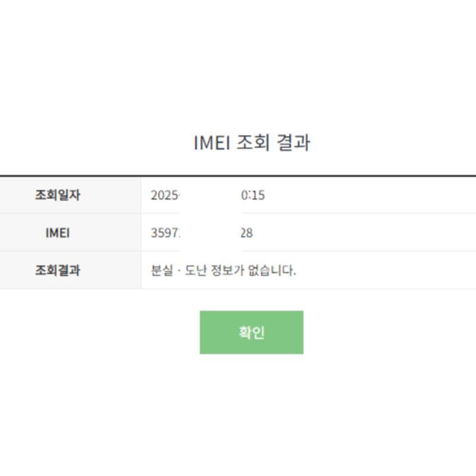Click the IMEI trailing digits 28
Viewport: 476px width, 476px height.
[246, 233]
